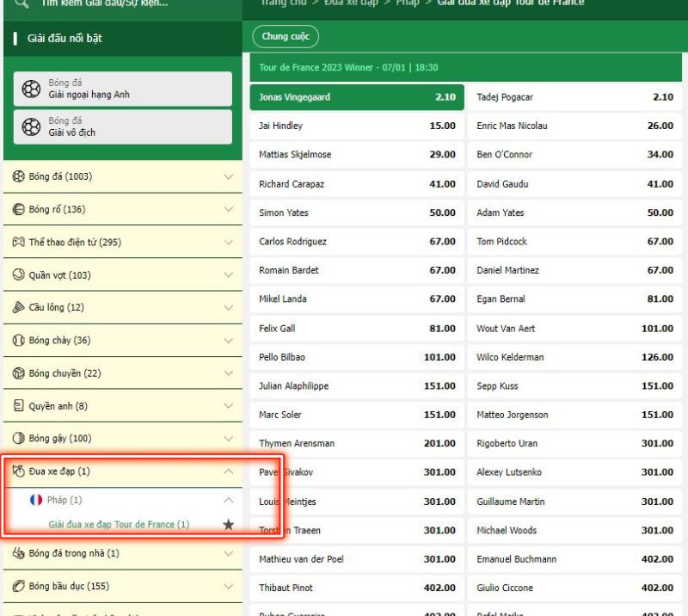The width and height of the screenshot is (688, 616).
Task: Collapse the Đua xe đạp (1) chevron
Action: click(x=228, y=471)
